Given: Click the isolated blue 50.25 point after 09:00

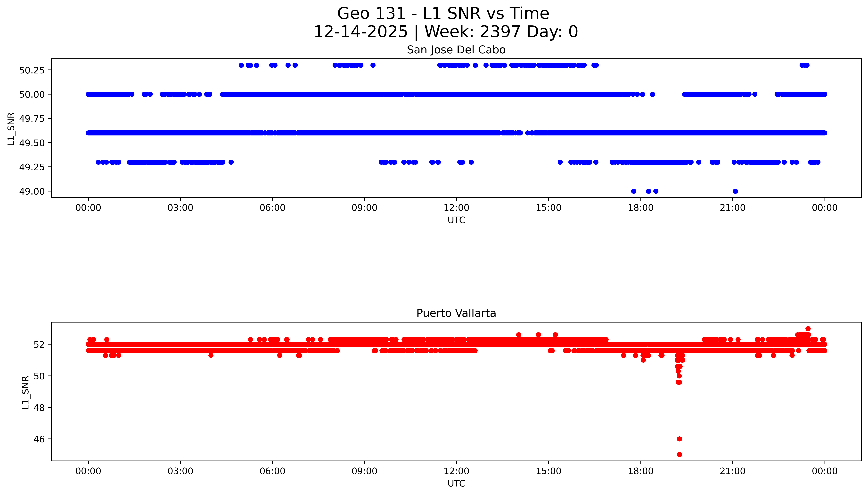Looking at the screenshot, I should coord(373,65).
